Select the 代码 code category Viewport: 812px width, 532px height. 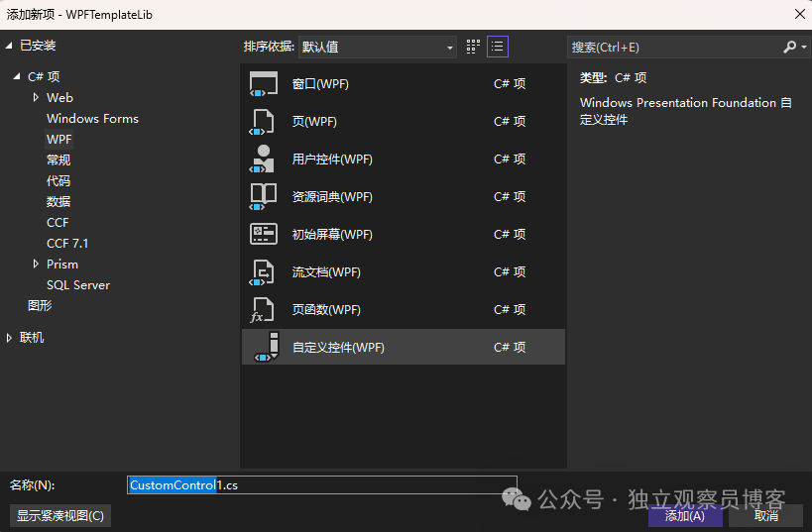(58, 180)
